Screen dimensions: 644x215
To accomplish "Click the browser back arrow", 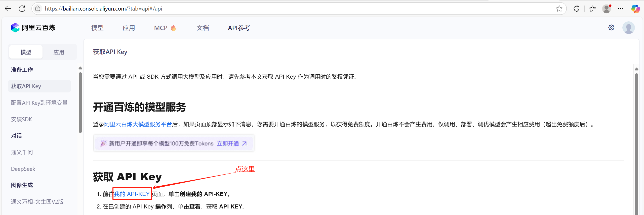I will [x=8, y=9].
